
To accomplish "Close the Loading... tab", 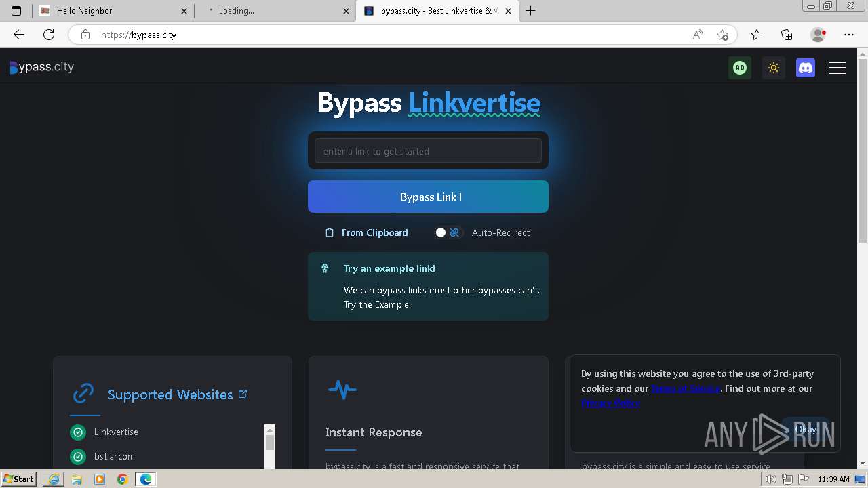I will point(346,11).
